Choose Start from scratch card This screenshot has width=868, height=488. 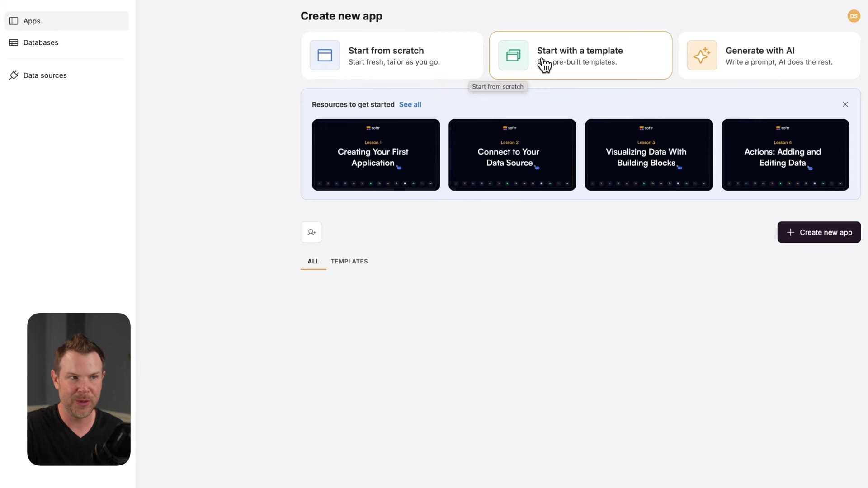tap(392, 55)
